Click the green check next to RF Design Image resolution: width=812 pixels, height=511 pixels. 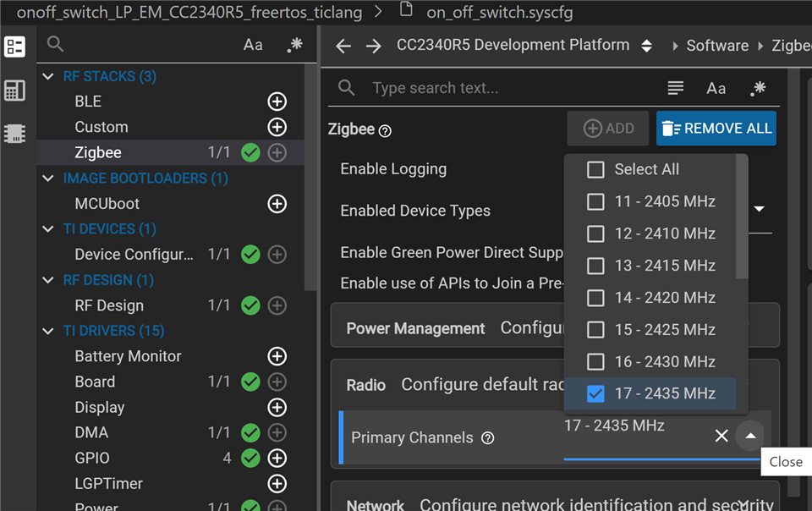coord(250,305)
